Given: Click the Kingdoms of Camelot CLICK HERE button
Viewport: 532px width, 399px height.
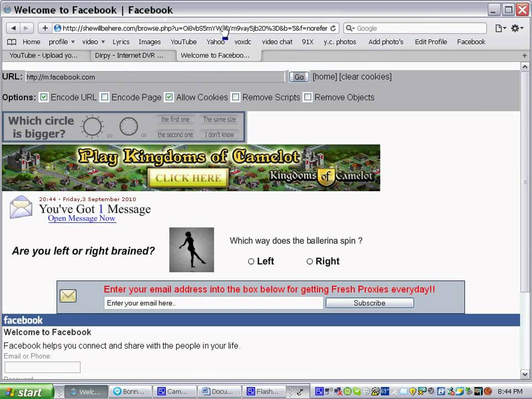Looking at the screenshot, I should 188,178.
